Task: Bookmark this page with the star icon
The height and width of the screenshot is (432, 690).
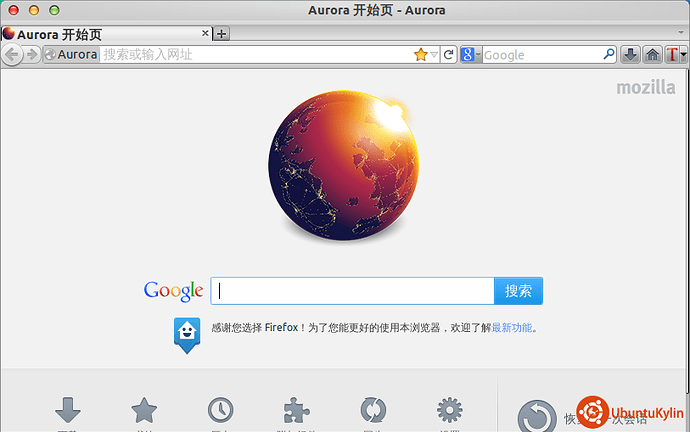Action: click(x=421, y=55)
